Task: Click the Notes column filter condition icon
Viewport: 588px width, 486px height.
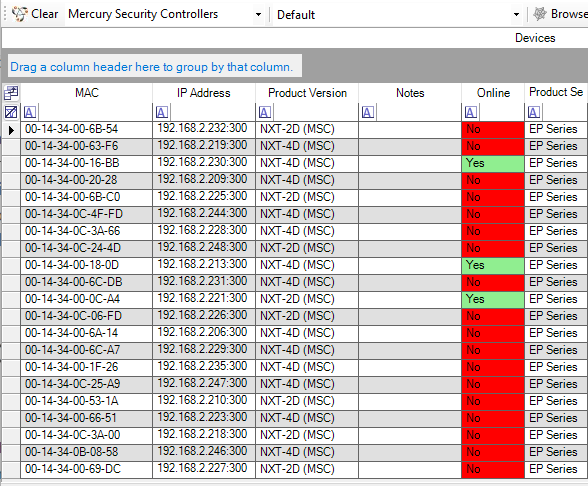Action: click(368, 112)
